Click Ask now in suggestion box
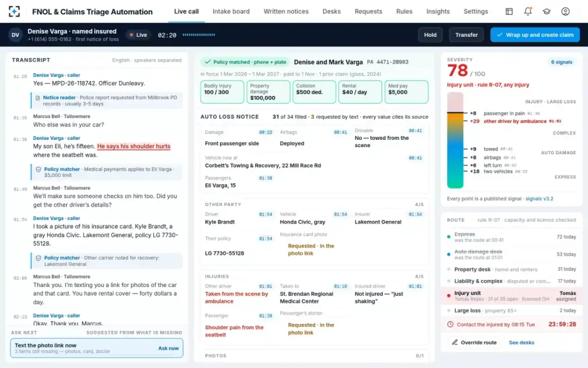Image resolution: width=588 pixels, height=368 pixels. [x=169, y=348]
